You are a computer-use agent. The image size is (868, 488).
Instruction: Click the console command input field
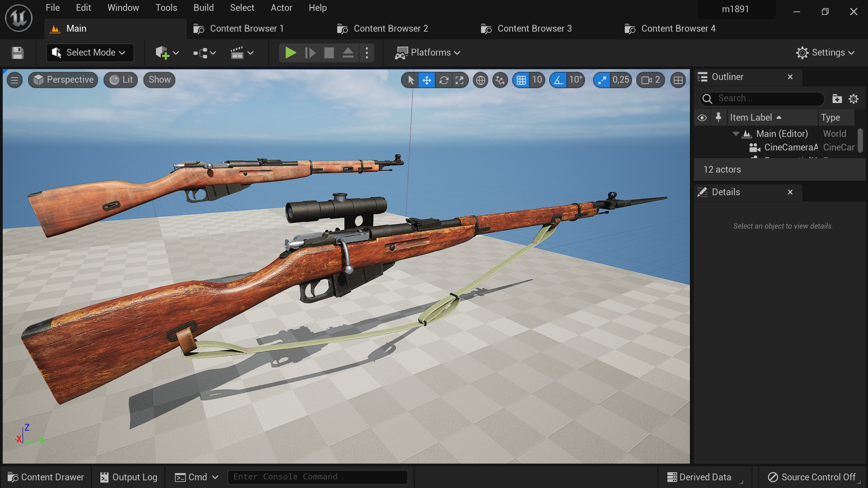click(317, 477)
